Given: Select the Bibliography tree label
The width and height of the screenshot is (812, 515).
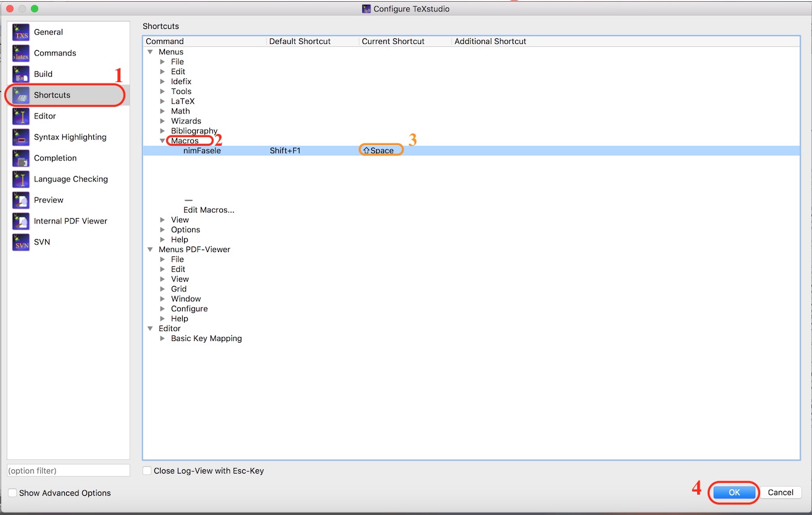Looking at the screenshot, I should pyautogui.click(x=194, y=131).
